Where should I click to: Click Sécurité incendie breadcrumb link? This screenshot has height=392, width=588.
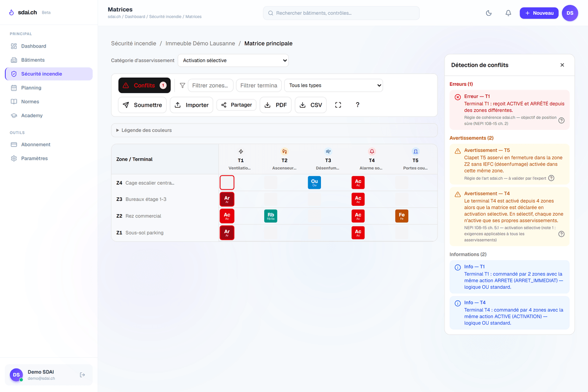click(x=134, y=44)
